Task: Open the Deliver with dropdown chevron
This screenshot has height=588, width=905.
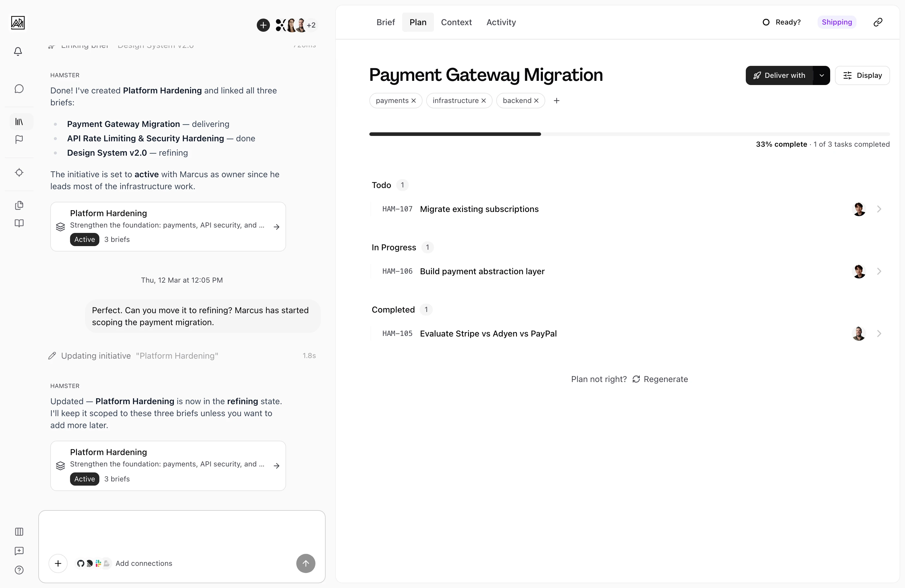Action: point(822,75)
